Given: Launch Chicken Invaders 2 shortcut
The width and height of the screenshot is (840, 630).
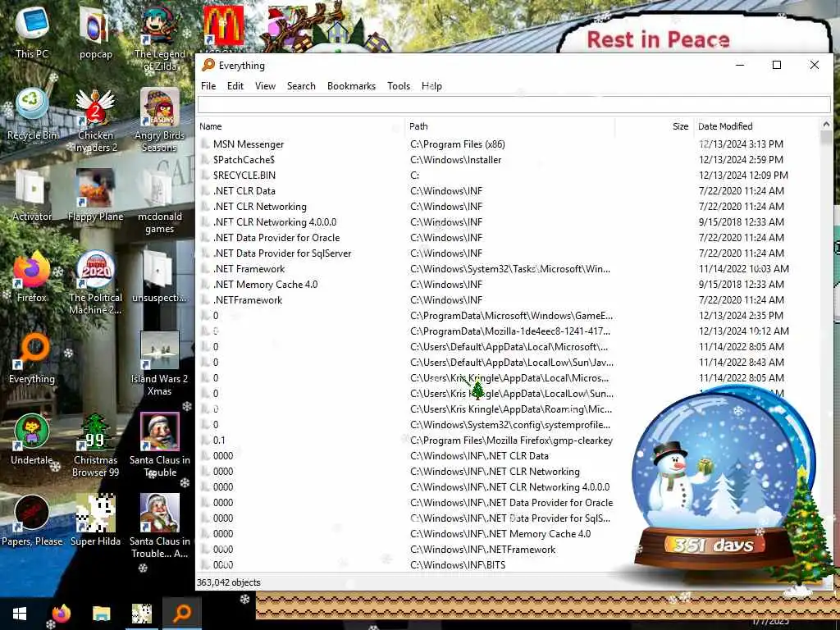Looking at the screenshot, I should (95, 120).
